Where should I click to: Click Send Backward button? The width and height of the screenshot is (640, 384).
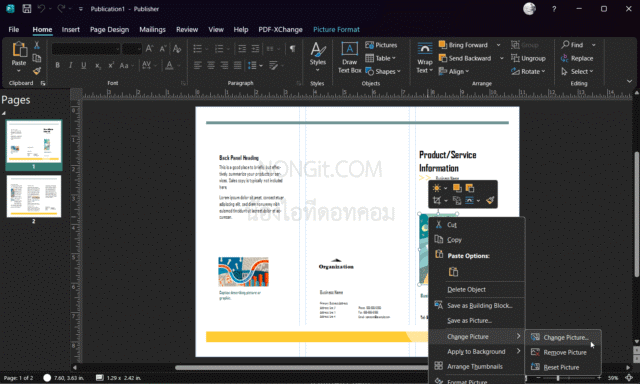tap(465, 58)
